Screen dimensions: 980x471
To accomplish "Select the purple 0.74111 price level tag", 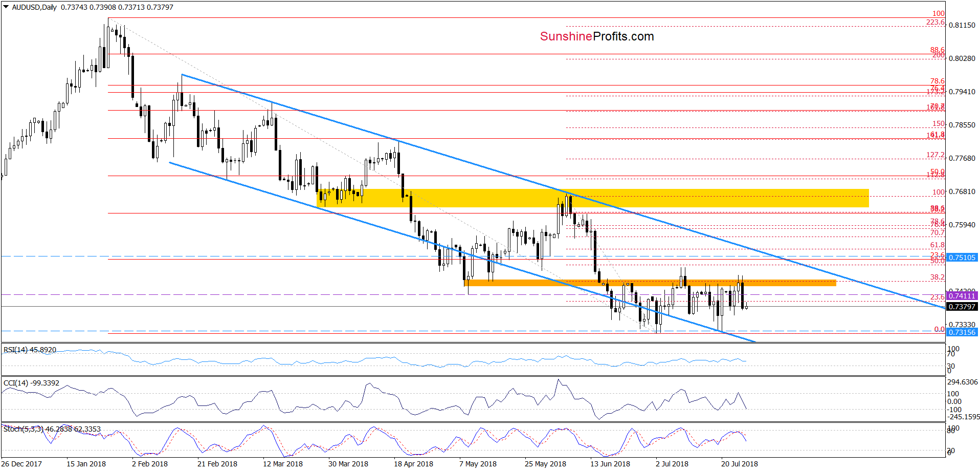I will point(962,296).
